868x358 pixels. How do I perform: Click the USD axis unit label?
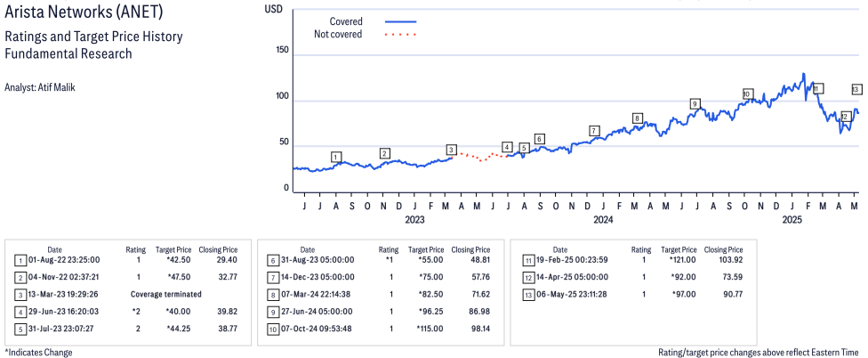(x=274, y=10)
